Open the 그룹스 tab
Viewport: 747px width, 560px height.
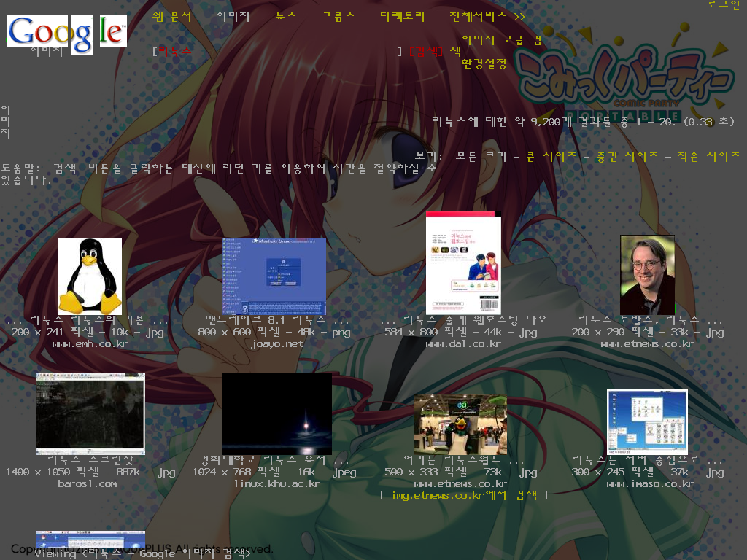click(x=338, y=16)
